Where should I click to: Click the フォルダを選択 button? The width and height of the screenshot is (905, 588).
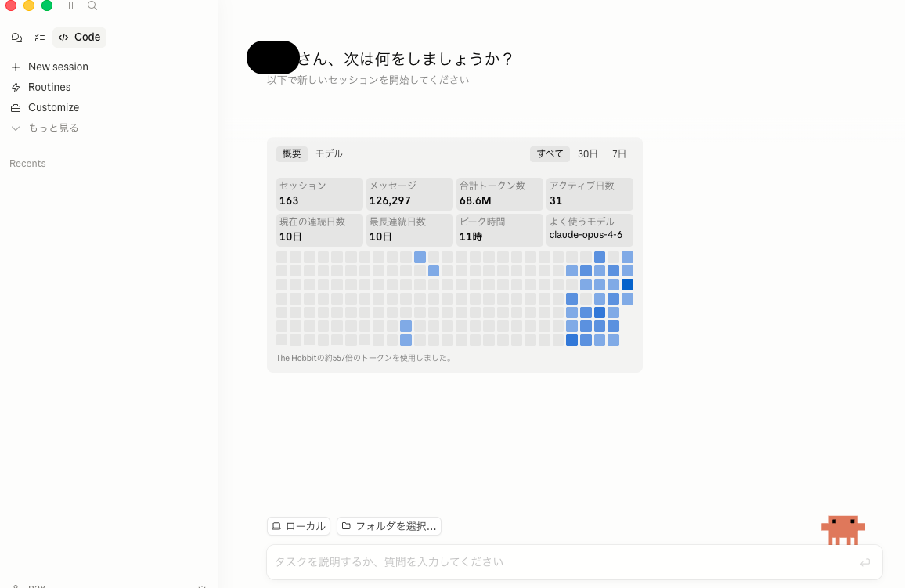[388, 525]
